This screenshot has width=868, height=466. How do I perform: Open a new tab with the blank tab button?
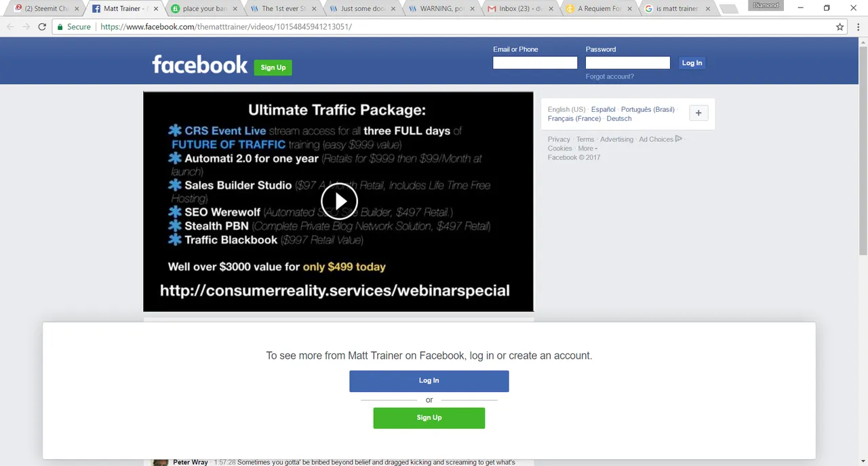(728, 9)
